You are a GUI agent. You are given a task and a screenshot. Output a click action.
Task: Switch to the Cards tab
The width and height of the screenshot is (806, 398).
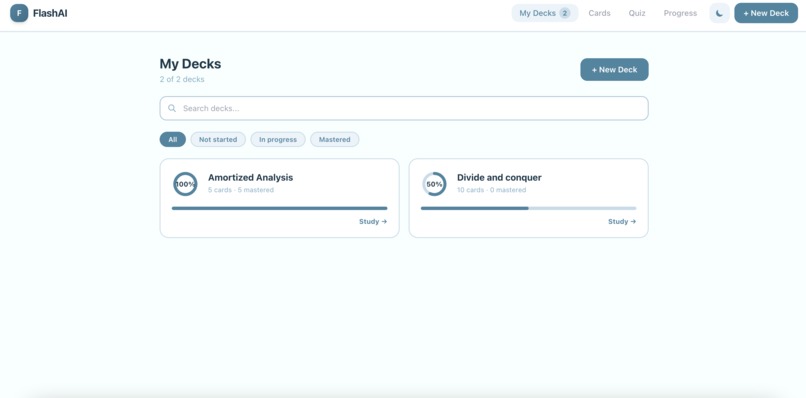[599, 13]
